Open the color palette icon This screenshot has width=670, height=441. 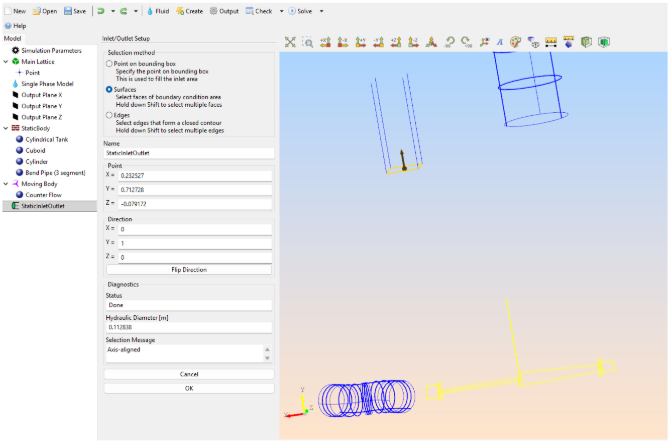[516, 43]
